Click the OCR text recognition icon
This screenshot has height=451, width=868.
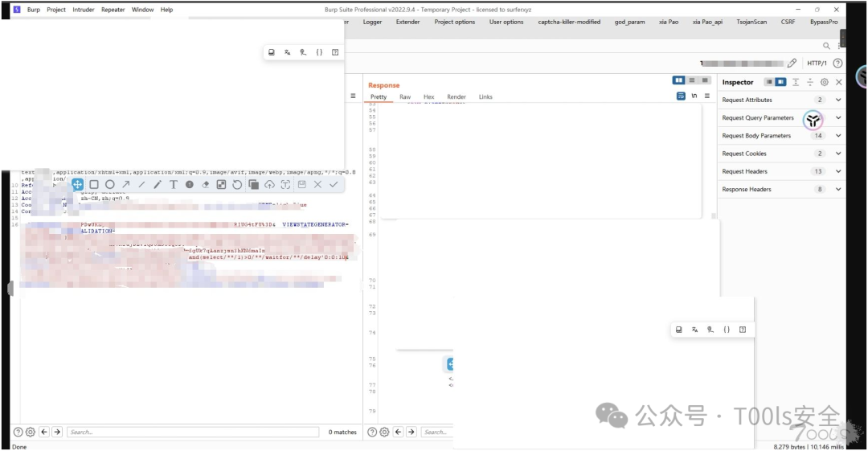point(285,185)
